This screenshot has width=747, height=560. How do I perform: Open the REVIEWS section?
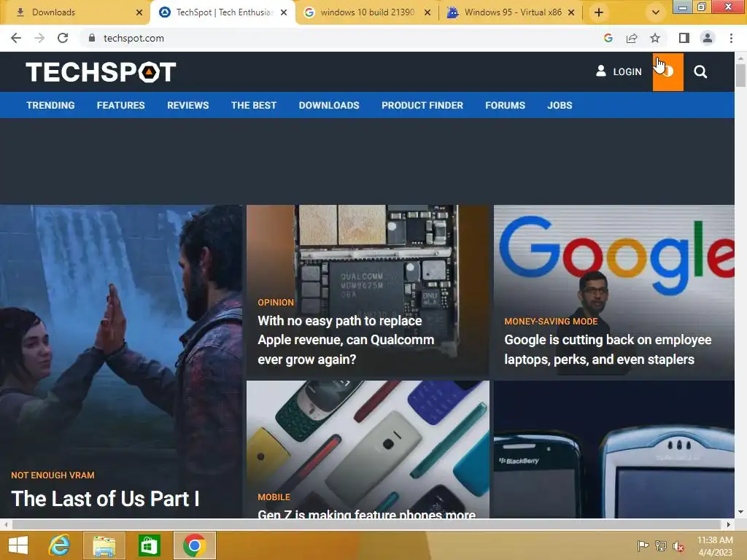pos(187,105)
